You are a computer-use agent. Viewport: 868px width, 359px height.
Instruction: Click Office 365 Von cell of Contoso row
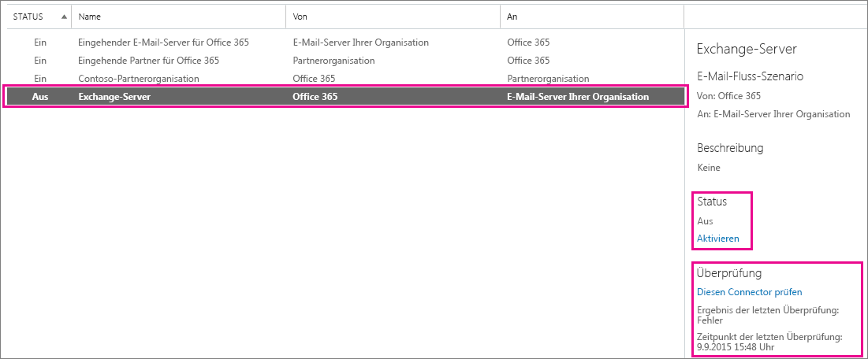(x=314, y=79)
